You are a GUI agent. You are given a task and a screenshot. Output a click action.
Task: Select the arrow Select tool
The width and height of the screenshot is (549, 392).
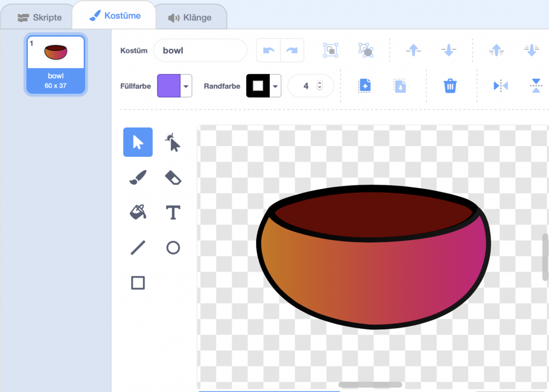click(x=138, y=142)
